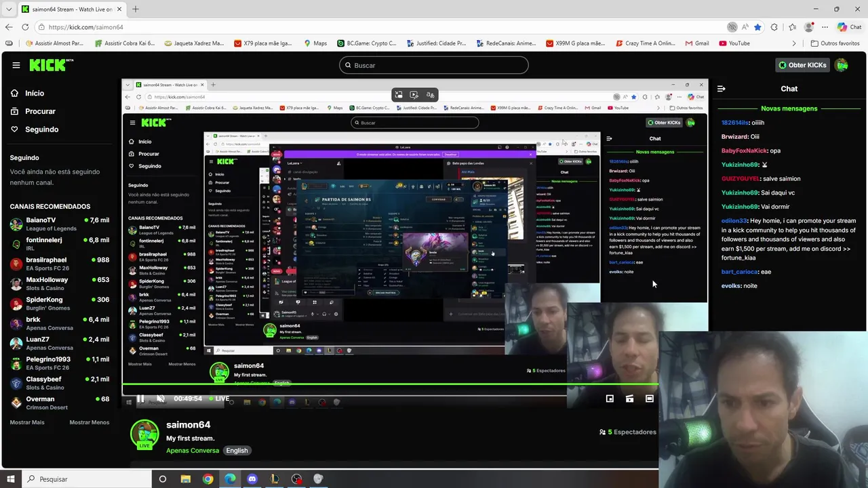Open the Início page in the sidebar

point(27,93)
